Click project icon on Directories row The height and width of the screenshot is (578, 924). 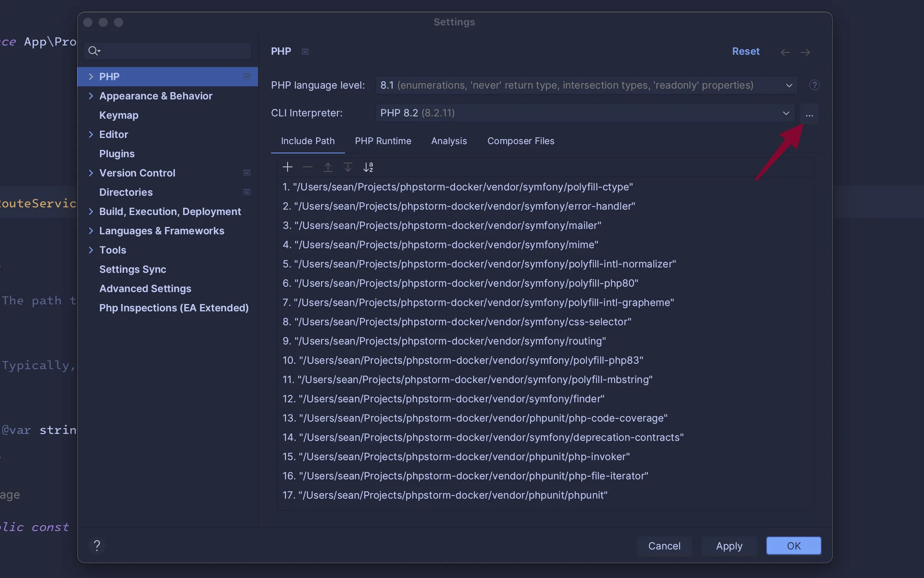(247, 192)
